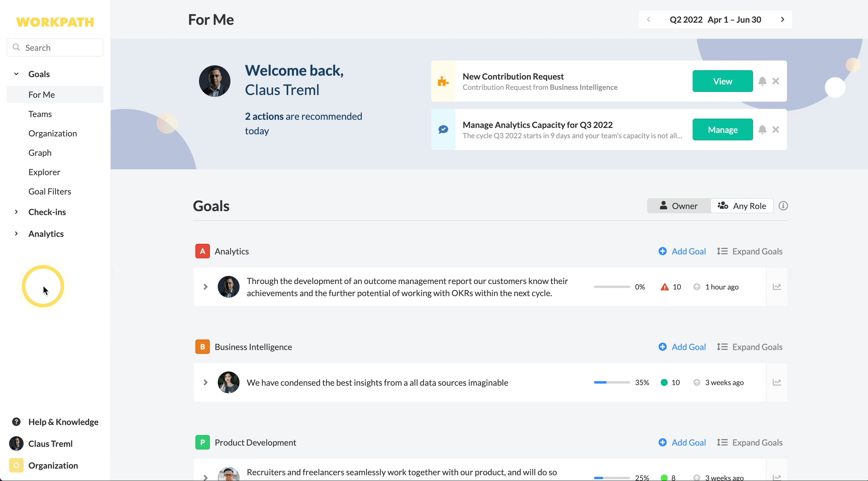
Task: Open Organization settings in sidebar footer
Action: click(44, 466)
